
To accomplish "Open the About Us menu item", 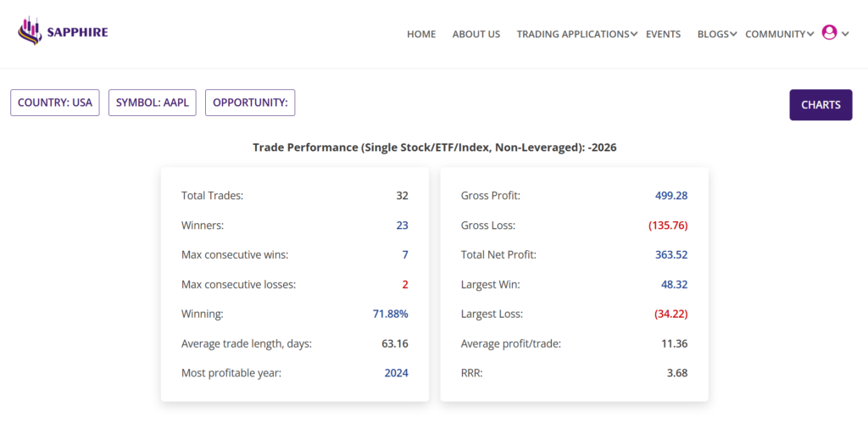I will (476, 34).
